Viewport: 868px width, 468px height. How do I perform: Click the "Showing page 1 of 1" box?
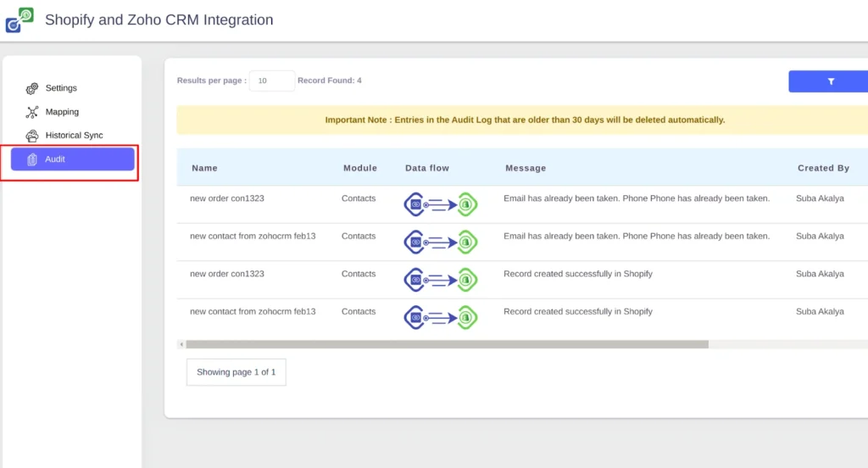click(236, 372)
